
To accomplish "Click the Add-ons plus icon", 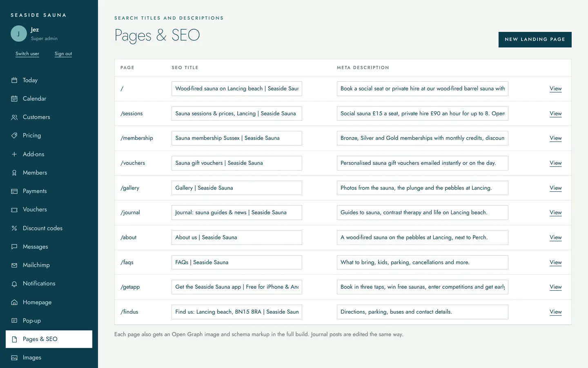I will (14, 154).
